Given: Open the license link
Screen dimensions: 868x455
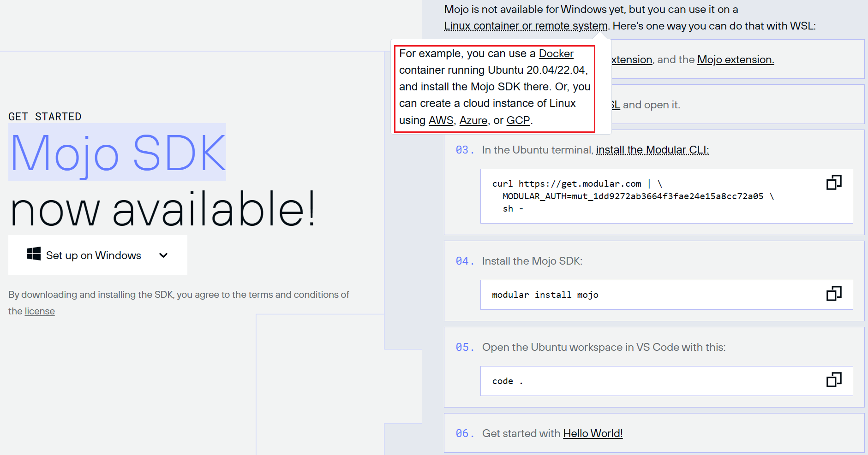Looking at the screenshot, I should coord(40,312).
